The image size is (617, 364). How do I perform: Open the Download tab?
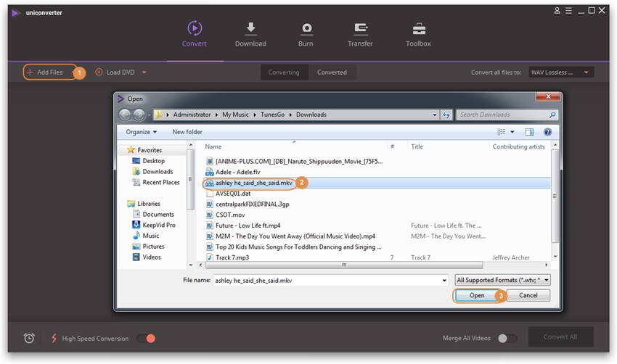[x=250, y=34]
